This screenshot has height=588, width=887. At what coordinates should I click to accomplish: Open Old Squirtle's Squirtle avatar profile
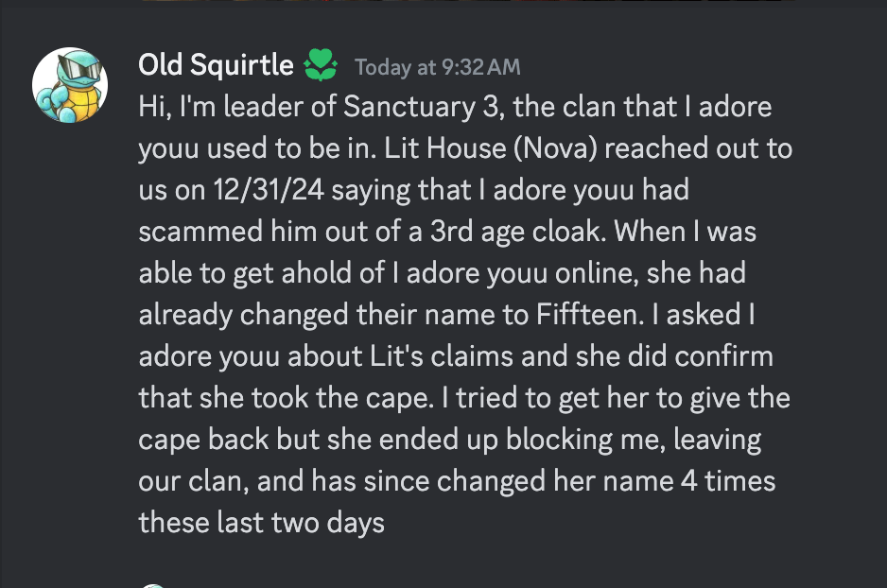[70, 85]
